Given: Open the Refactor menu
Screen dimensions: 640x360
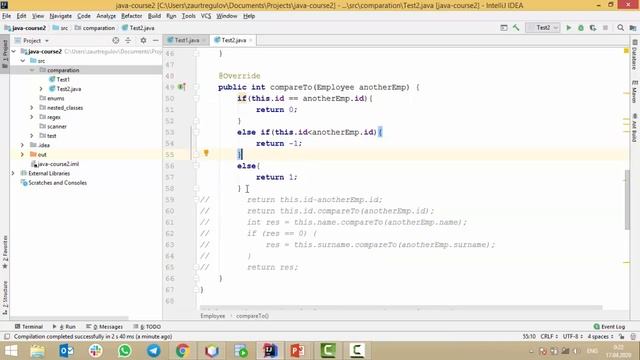Looking at the screenshot, I should 131,16.
